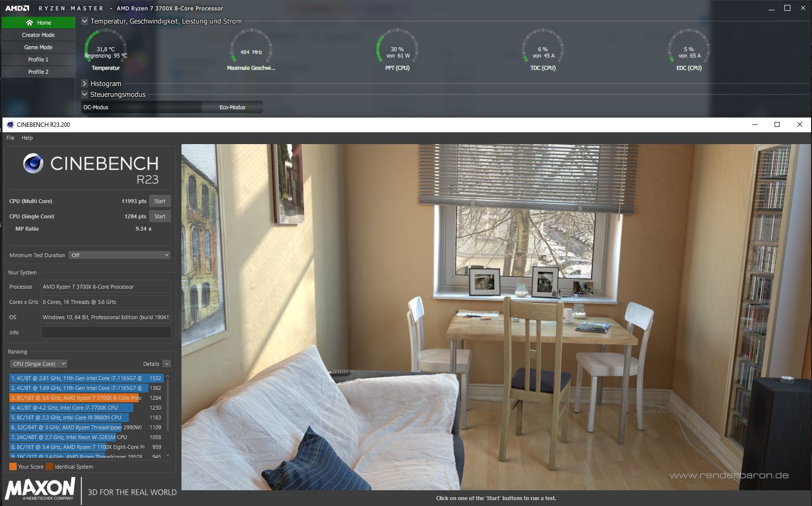Viewport: 812px width, 506px height.
Task: Open the Minimum Test Duration dropdown
Action: click(120, 255)
